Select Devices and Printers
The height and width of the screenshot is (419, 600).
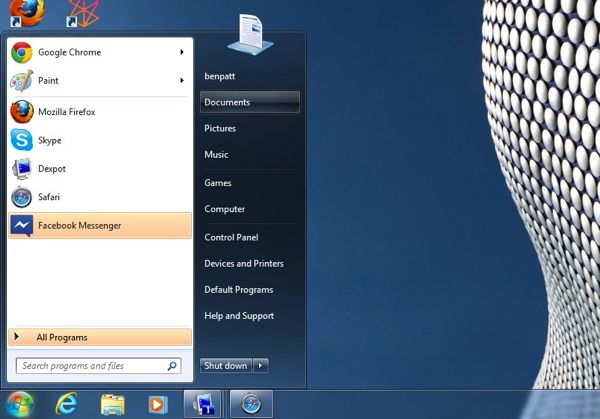tap(244, 263)
